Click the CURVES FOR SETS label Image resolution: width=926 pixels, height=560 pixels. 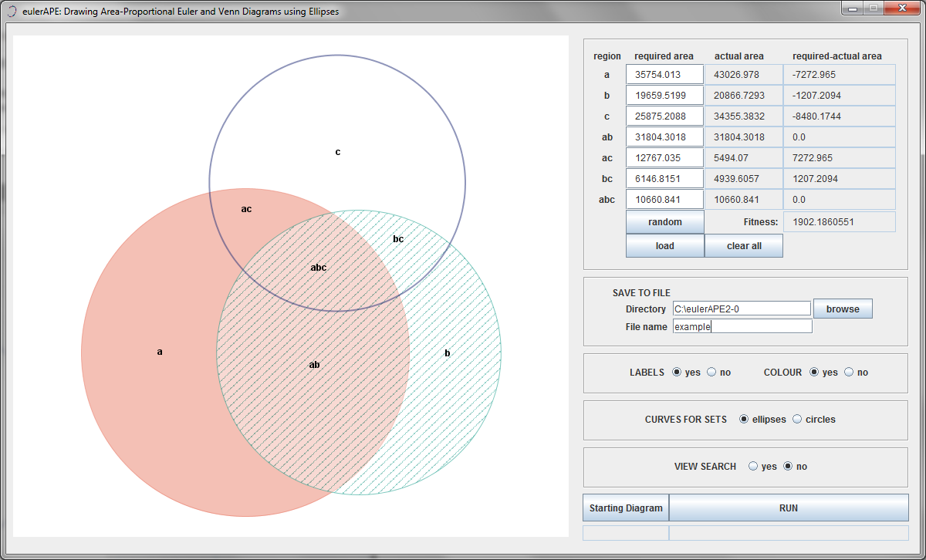(x=686, y=420)
